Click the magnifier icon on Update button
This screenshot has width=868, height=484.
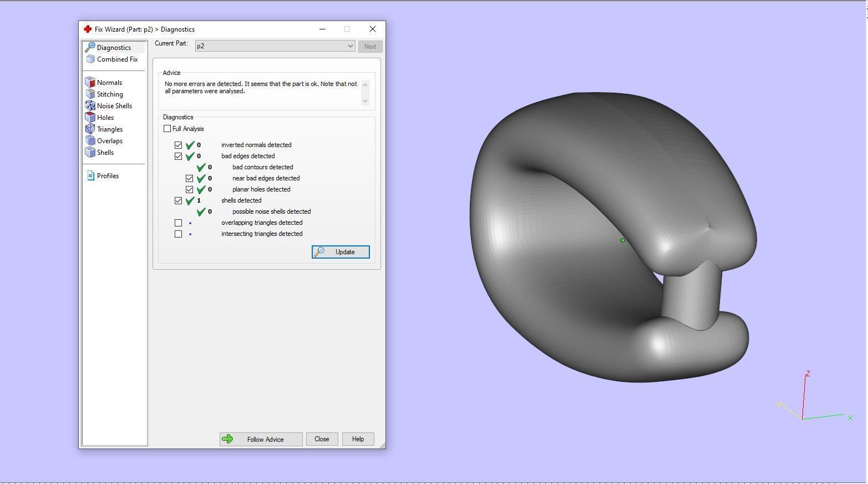click(319, 252)
